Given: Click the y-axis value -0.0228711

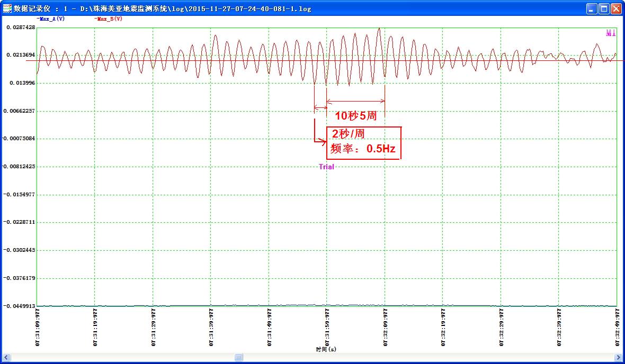Looking at the screenshot, I should point(19,222).
